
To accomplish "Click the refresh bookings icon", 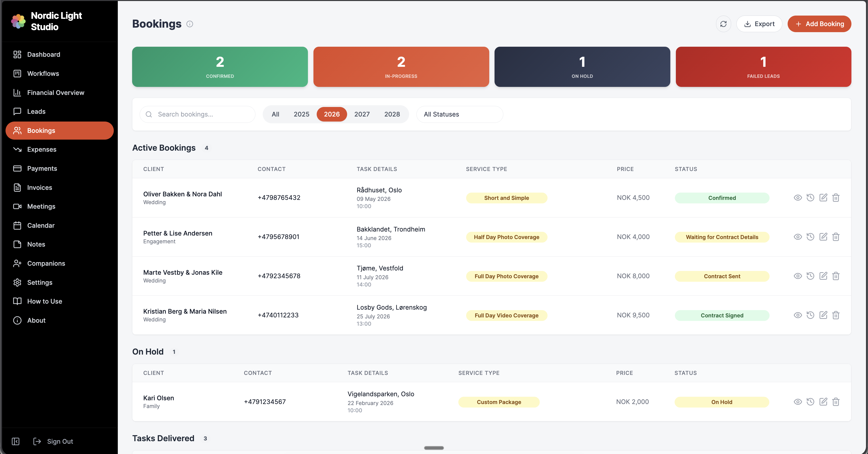I will pyautogui.click(x=723, y=24).
